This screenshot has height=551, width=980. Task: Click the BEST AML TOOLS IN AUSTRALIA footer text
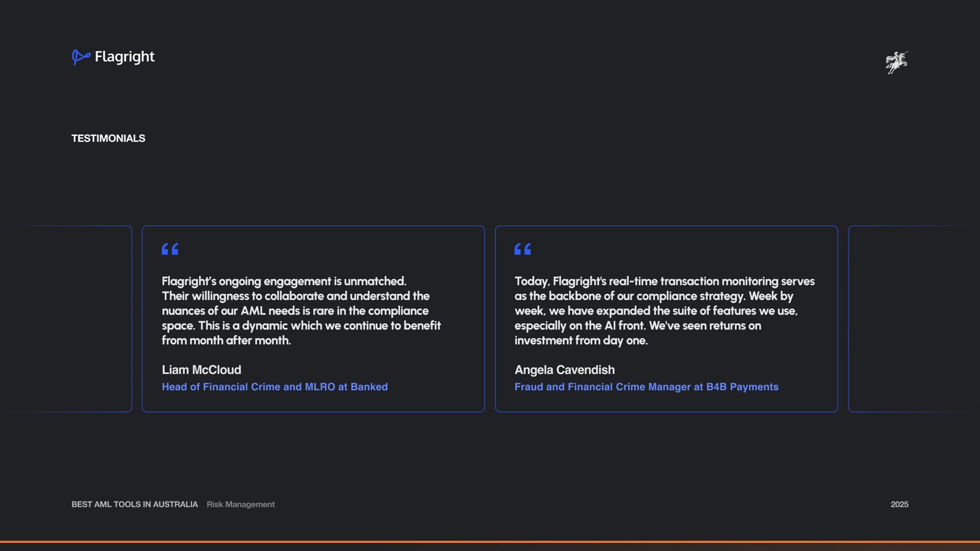135,504
